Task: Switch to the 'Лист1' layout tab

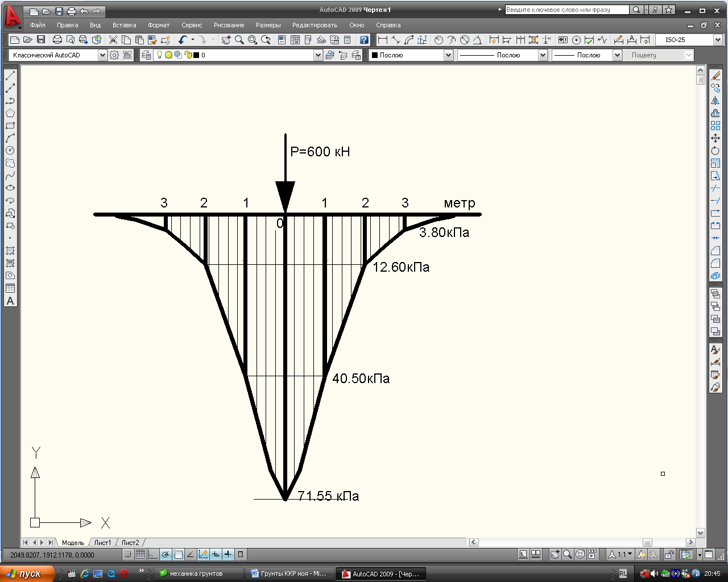Action: coord(102,543)
